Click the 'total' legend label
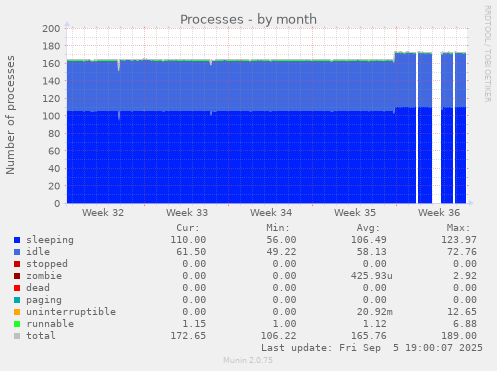The image size is (497, 371). click(41, 336)
